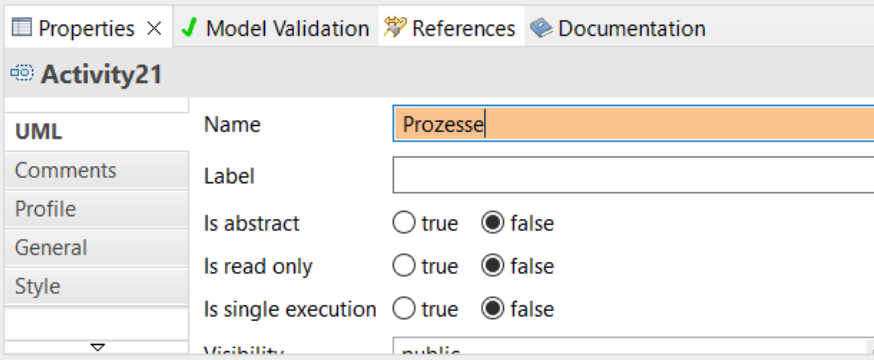This screenshot has width=874, height=360.
Task: Click the green Model Validation checkmark icon
Action: (190, 28)
